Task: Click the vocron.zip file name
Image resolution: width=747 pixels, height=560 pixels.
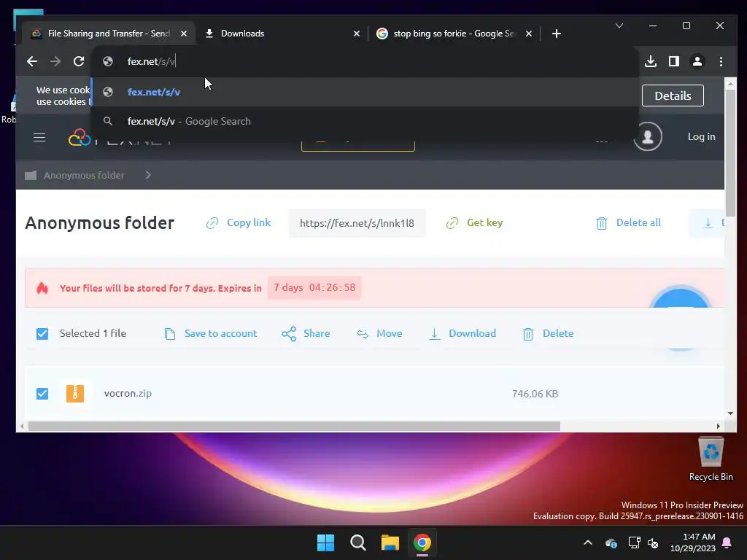Action: pyautogui.click(x=128, y=393)
